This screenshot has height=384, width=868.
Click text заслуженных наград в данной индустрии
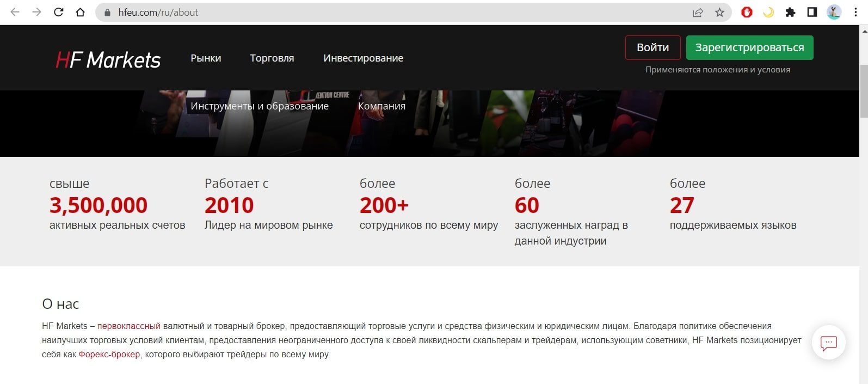(x=571, y=233)
